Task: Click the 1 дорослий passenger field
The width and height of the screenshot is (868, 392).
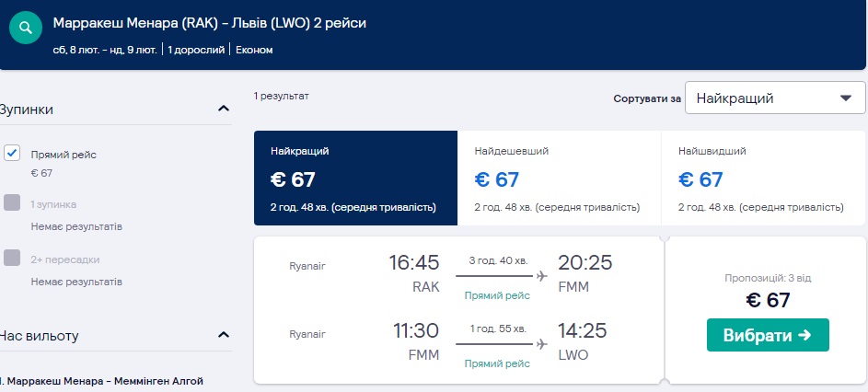Action: click(197, 50)
